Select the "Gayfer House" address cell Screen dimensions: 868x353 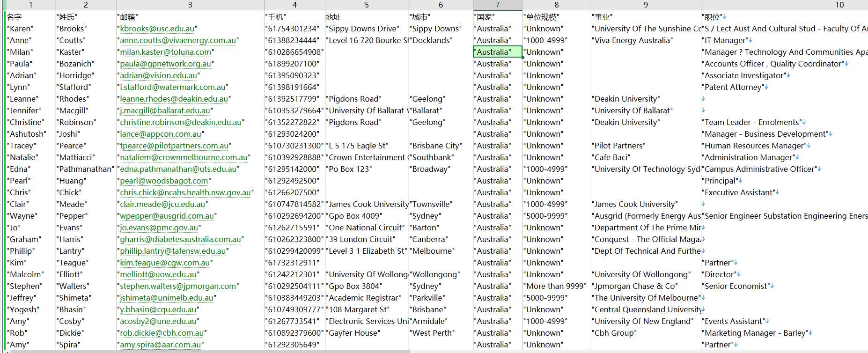tap(367, 333)
